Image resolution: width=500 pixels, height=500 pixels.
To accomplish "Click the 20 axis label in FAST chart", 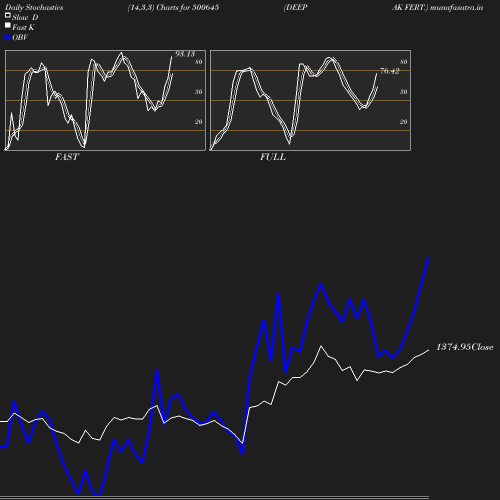I will [199, 122].
